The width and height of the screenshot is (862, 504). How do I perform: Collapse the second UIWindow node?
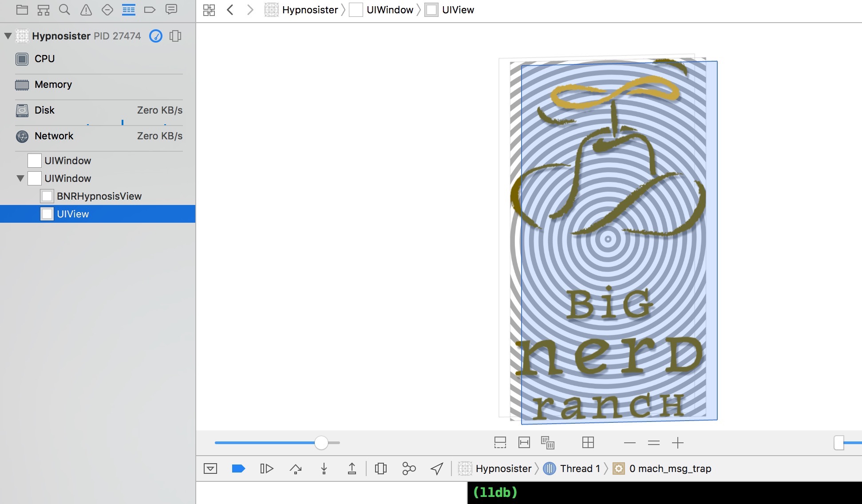[x=20, y=178]
